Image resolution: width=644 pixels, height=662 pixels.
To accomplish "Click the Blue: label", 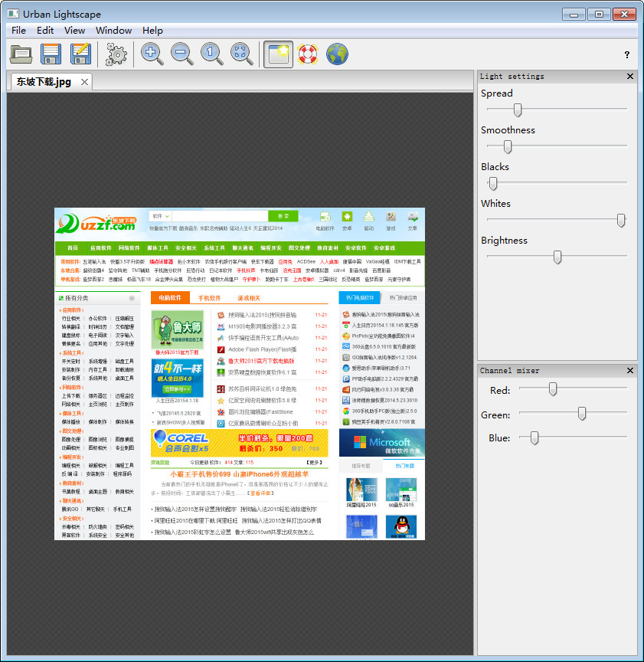I will click(499, 438).
